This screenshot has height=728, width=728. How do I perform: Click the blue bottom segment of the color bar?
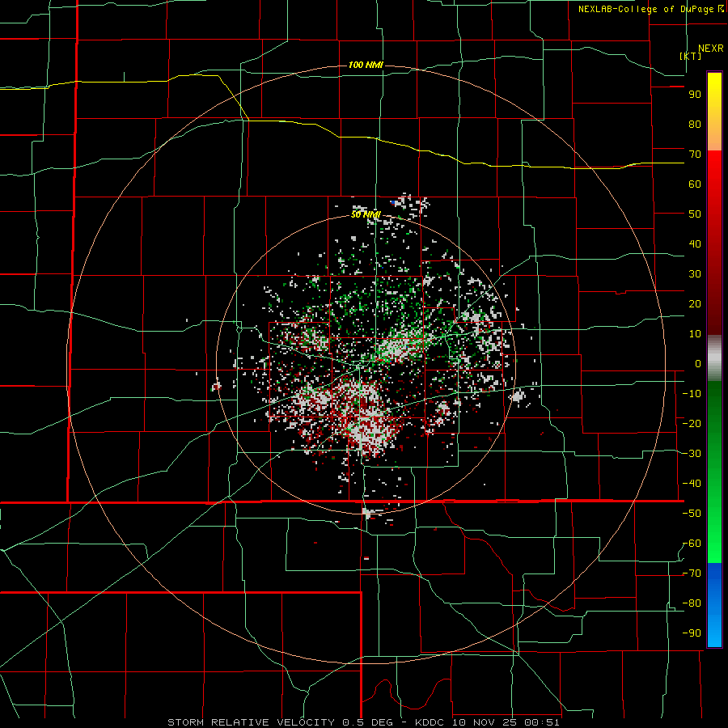(x=714, y=604)
